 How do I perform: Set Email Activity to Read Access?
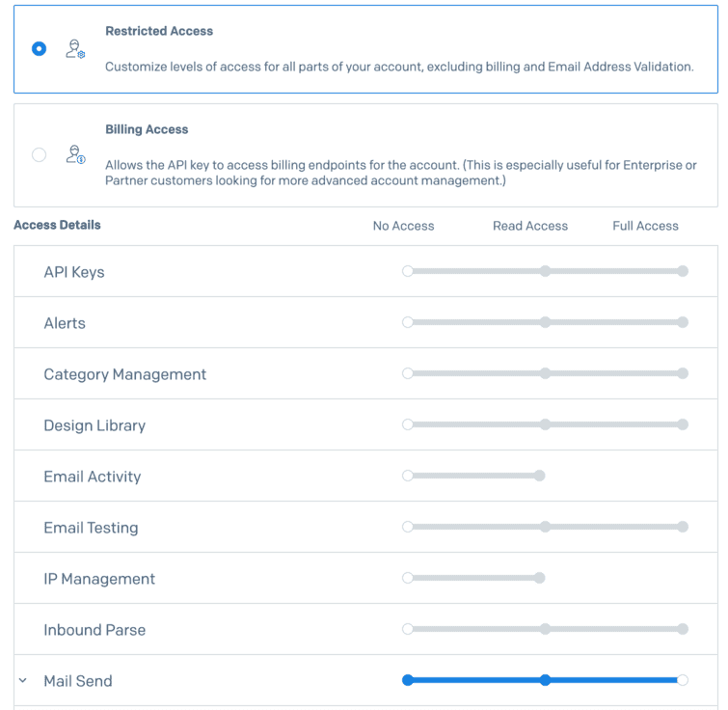click(x=540, y=476)
